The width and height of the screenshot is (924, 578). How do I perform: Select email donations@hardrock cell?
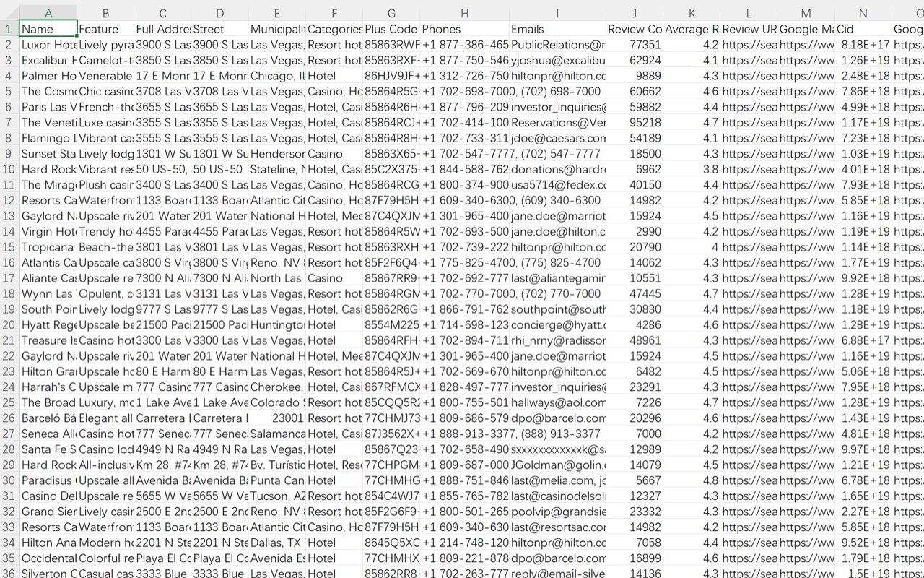coord(557,169)
